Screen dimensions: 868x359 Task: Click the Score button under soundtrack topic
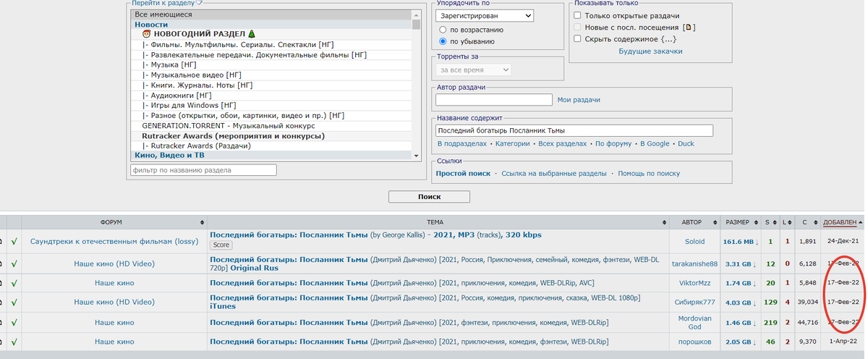(x=221, y=245)
